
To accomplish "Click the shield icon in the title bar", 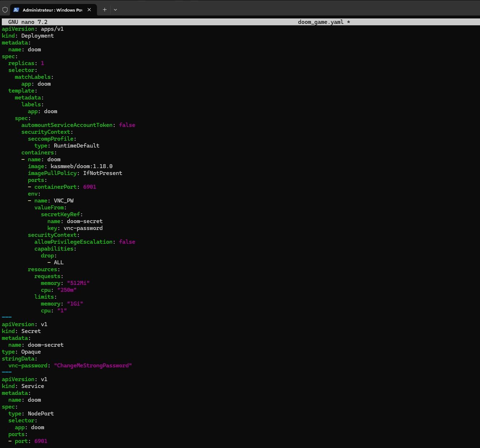I will tap(5, 10).
